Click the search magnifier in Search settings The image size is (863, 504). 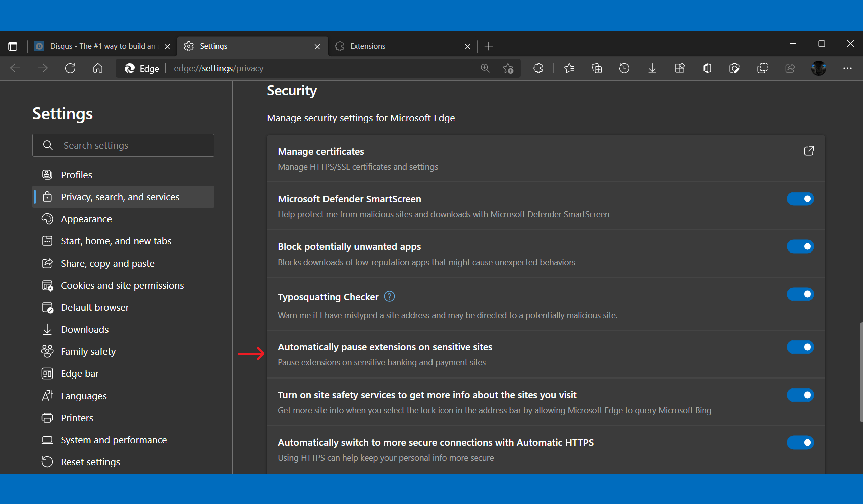click(x=48, y=145)
